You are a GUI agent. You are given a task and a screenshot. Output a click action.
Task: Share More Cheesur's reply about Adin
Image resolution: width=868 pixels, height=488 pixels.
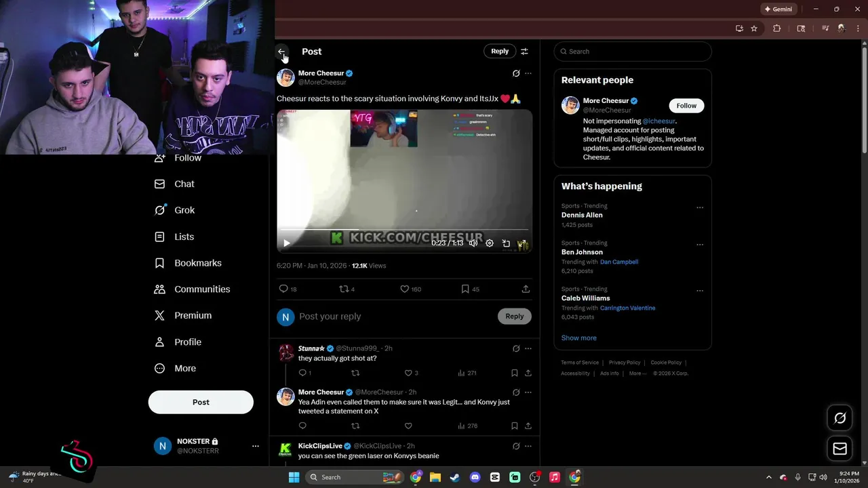click(x=528, y=426)
